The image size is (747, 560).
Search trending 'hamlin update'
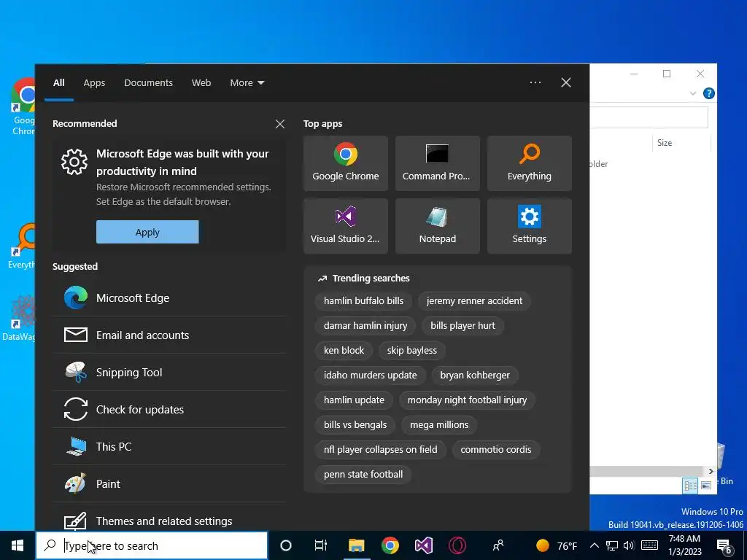(x=354, y=400)
